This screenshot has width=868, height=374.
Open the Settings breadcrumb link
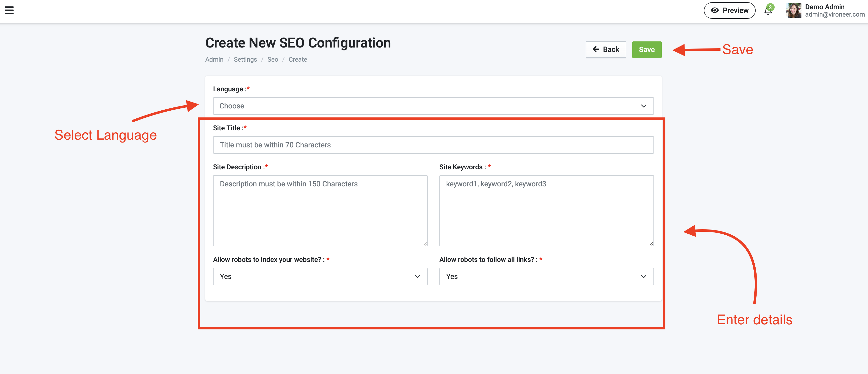[245, 60]
